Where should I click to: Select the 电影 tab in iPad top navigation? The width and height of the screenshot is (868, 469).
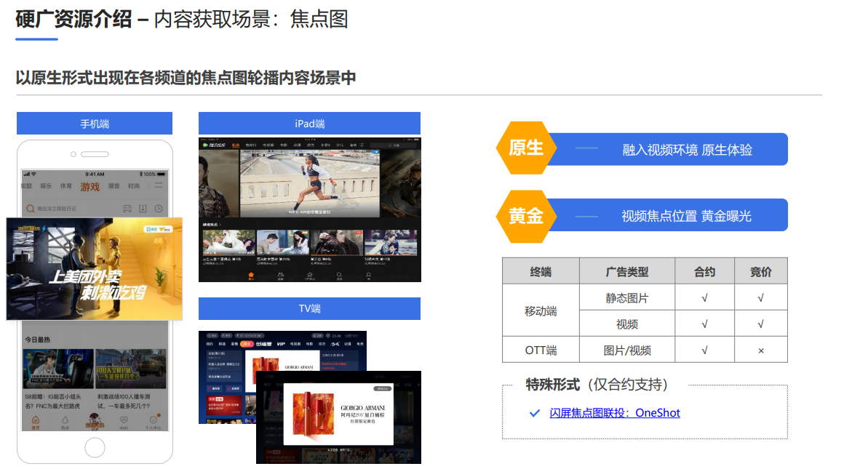(284, 145)
